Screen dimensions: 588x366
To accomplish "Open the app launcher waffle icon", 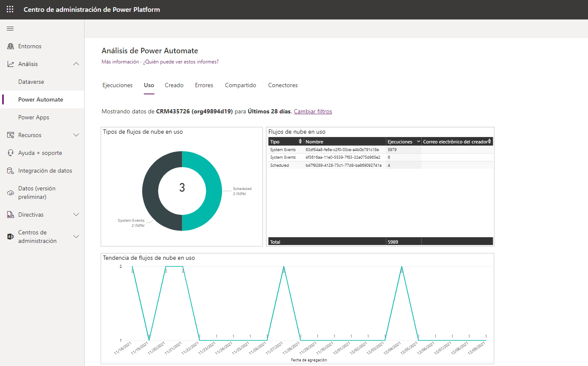I will pos(10,9).
